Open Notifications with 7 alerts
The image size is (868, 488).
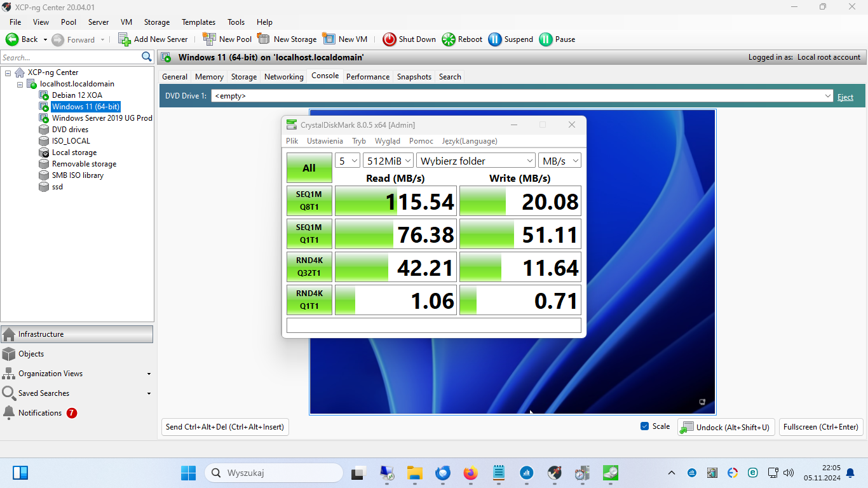(77, 413)
